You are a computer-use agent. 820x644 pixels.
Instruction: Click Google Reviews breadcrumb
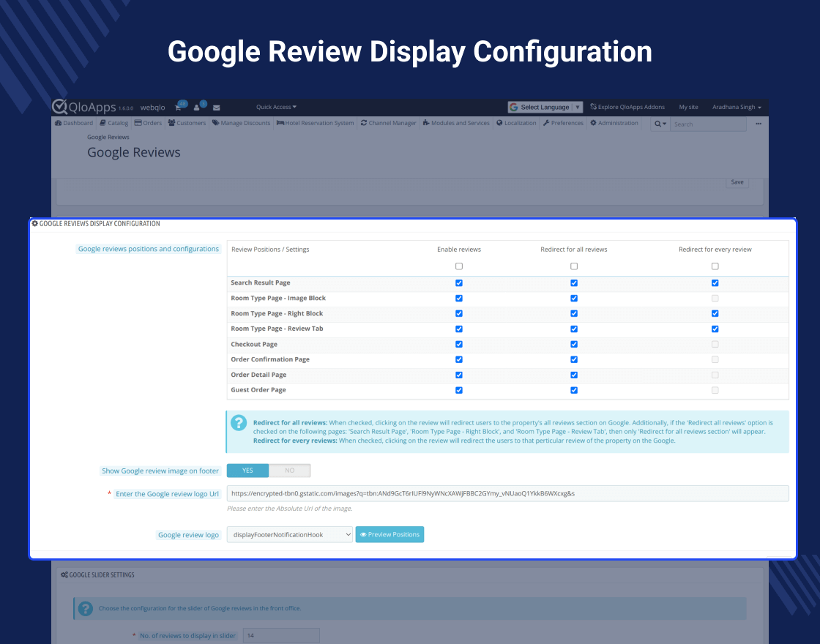pyautogui.click(x=108, y=137)
